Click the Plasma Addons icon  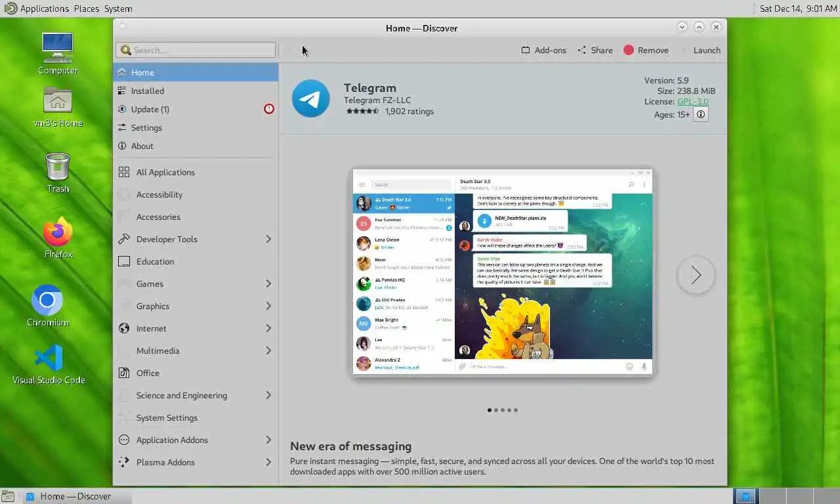point(124,462)
